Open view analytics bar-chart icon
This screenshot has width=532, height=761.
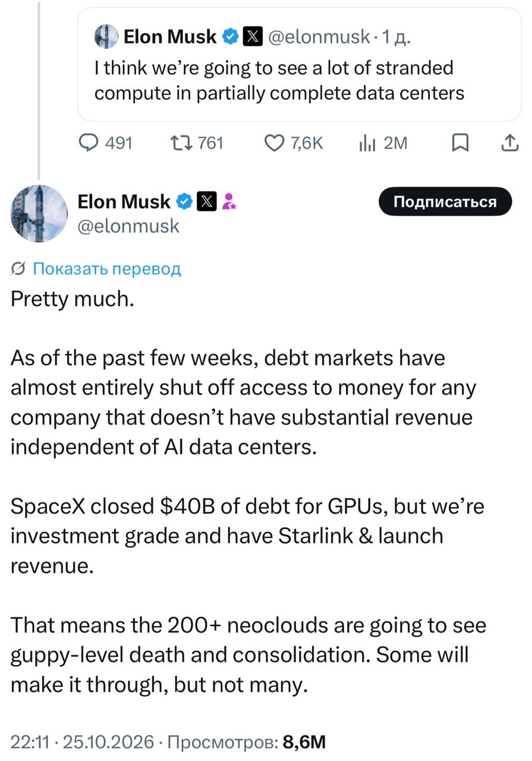(367, 143)
